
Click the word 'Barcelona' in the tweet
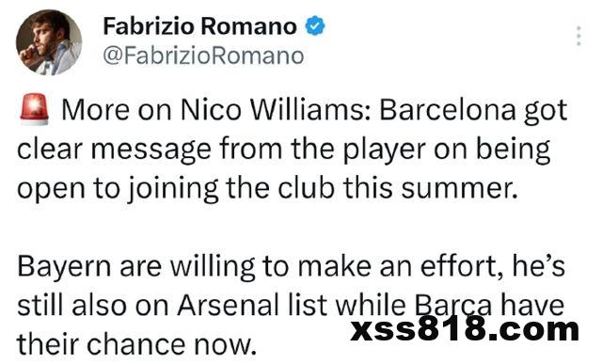tap(448, 110)
